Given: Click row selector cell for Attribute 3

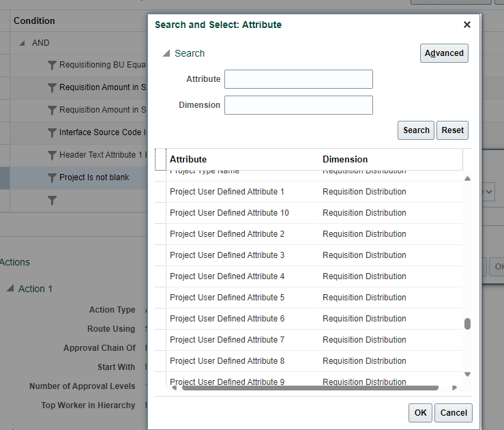Looking at the screenshot, I should [x=160, y=255].
